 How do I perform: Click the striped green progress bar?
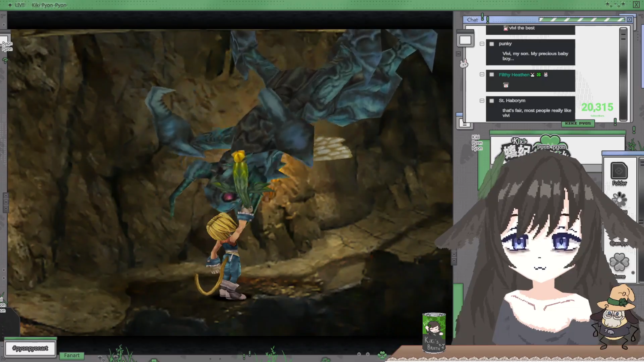[582, 20]
